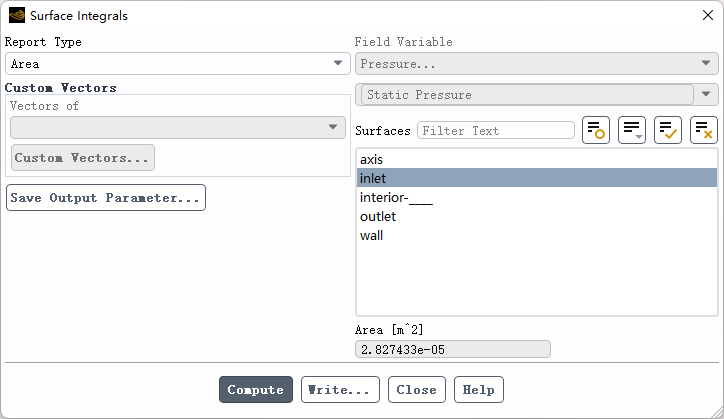
Task: Focus the surfaces Filter Text field
Action: [x=496, y=130]
